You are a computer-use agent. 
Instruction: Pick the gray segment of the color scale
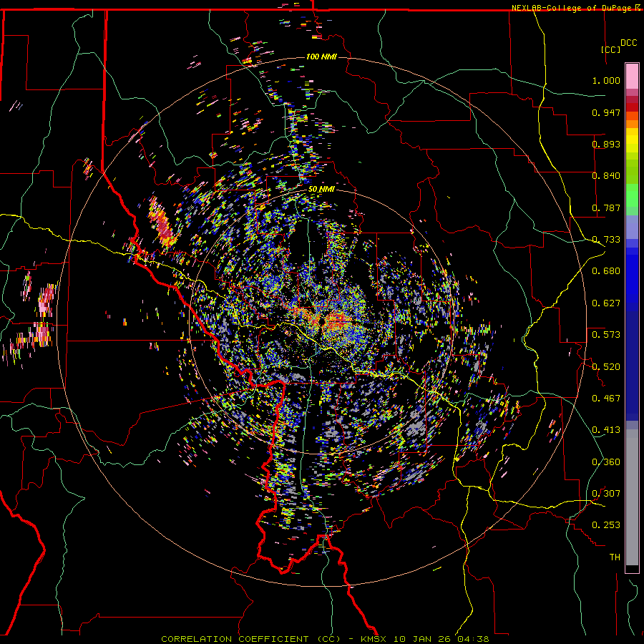(632, 497)
